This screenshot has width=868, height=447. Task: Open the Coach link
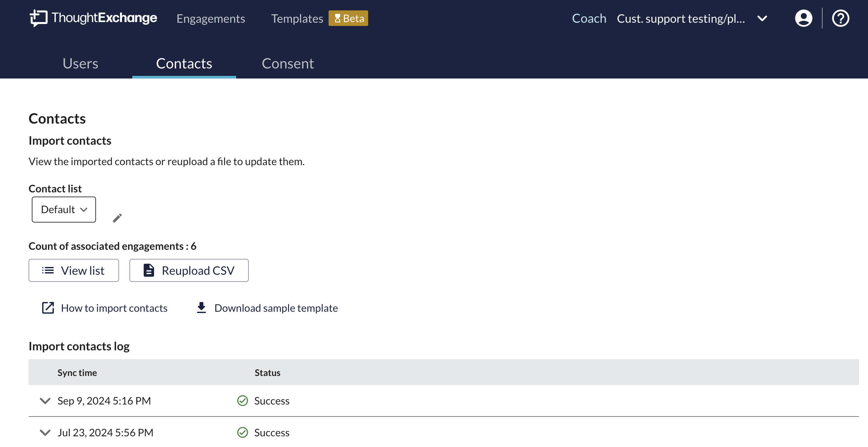click(x=589, y=18)
